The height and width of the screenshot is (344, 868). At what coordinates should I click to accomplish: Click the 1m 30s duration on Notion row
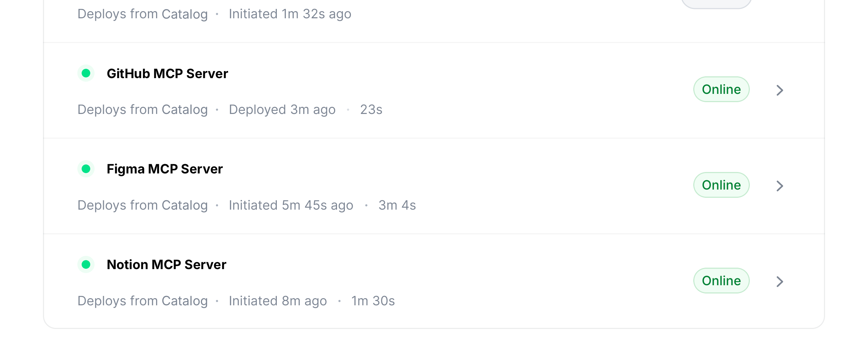[373, 301]
